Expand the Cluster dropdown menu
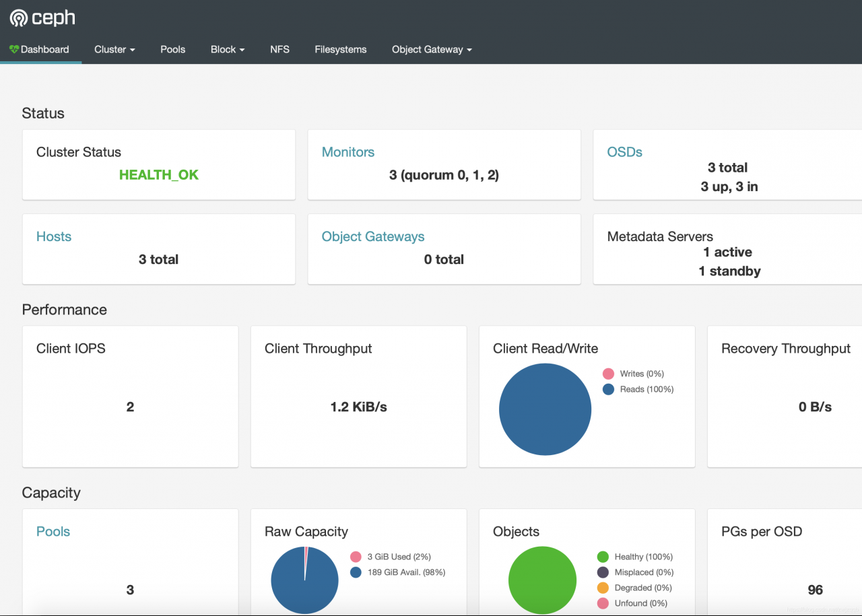This screenshot has height=616, width=862. tap(114, 49)
